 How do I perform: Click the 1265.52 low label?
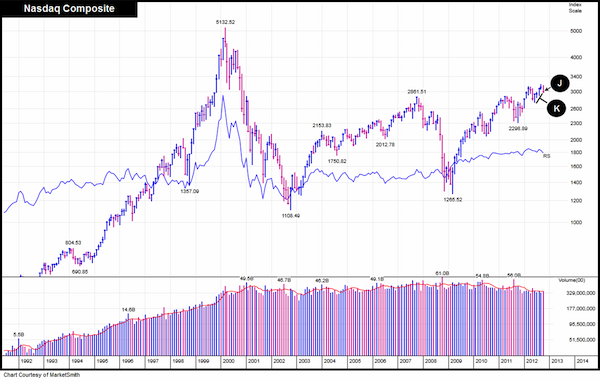(x=453, y=199)
